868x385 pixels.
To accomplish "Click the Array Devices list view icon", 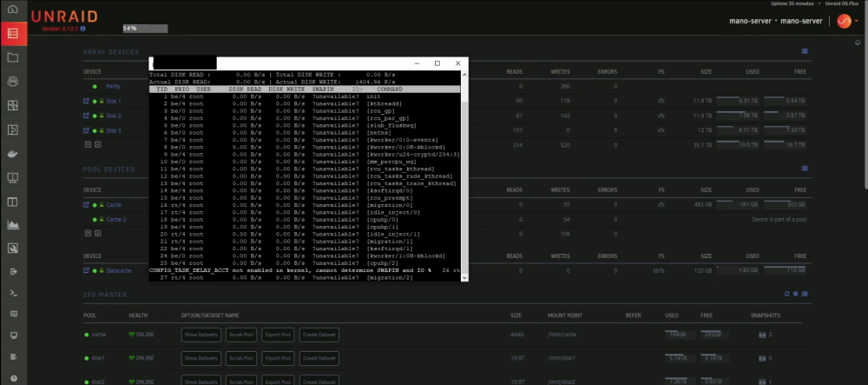I will [805, 51].
